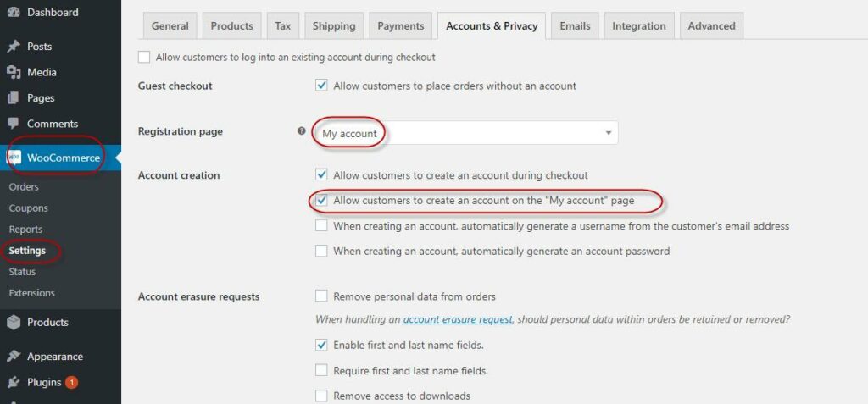Enable automatic username generation from email
Screen dimensions: 868x404
click(321, 226)
